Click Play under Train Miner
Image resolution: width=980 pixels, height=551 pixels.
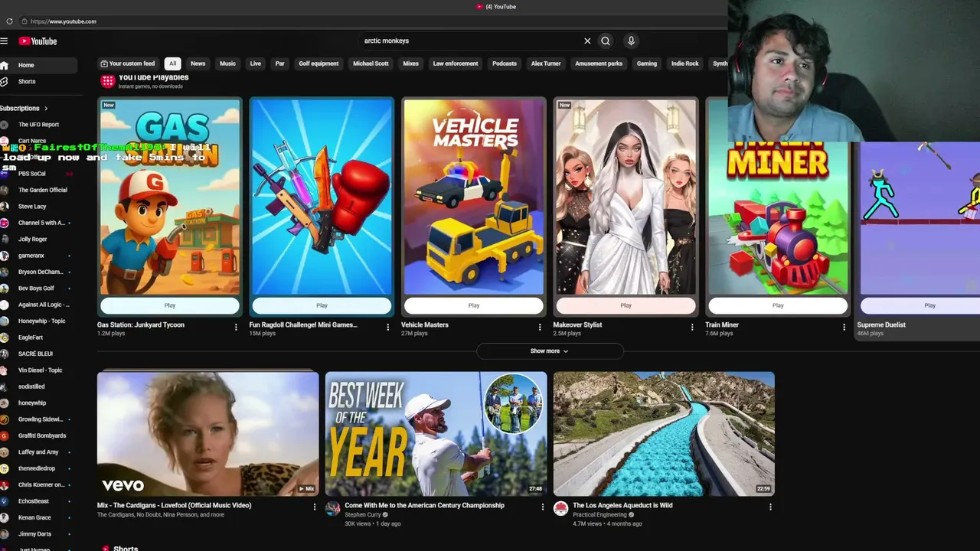coord(778,305)
